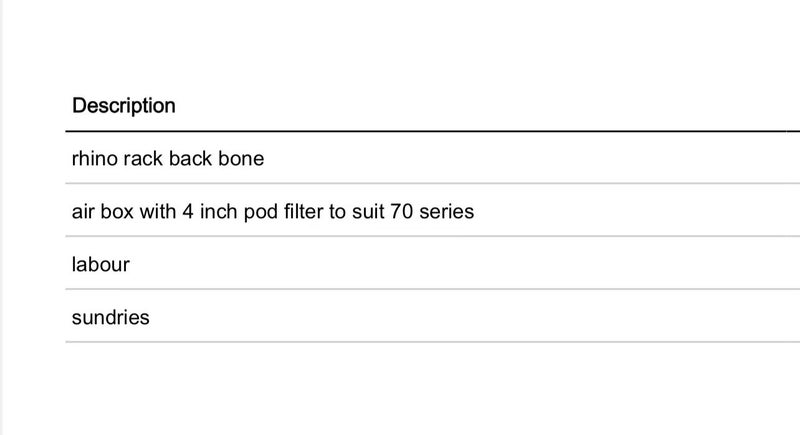Click the Description column header
Image resolution: width=800 pixels, height=435 pixels.
click(124, 105)
